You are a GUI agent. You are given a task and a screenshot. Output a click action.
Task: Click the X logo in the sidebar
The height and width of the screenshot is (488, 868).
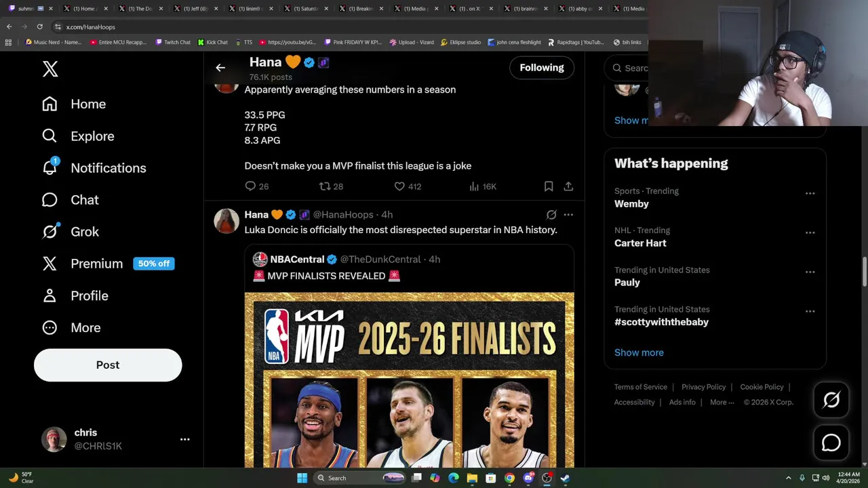50,68
